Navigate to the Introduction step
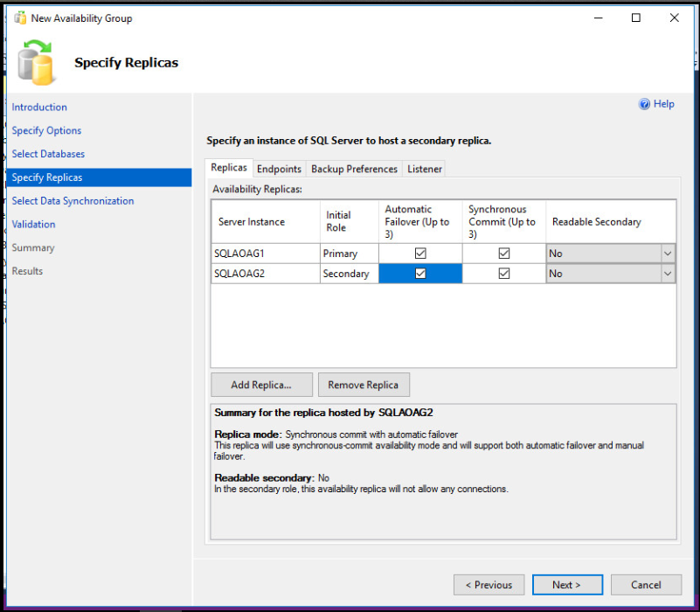Image resolution: width=700 pixels, height=612 pixels. [39, 107]
